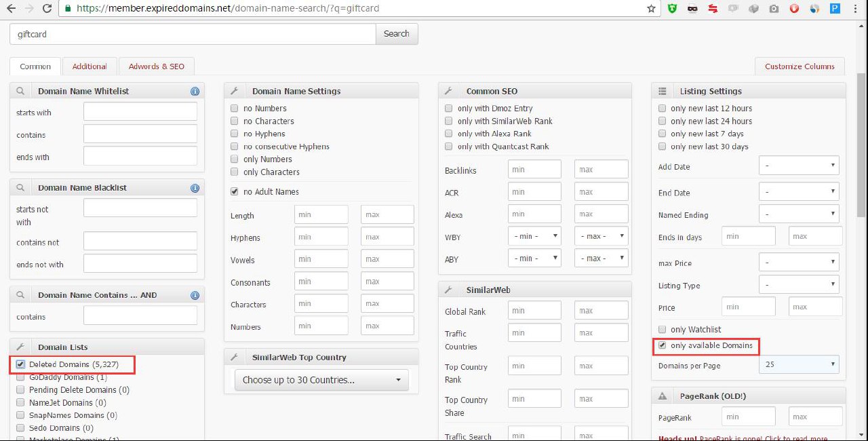868x441 pixels.
Task: Toggle only available Domains checkbox
Action: [x=662, y=345]
